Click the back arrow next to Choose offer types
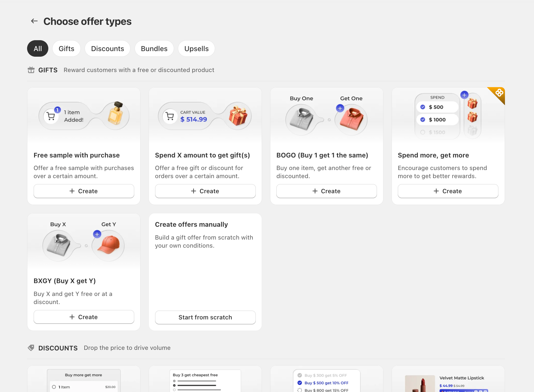This screenshot has width=534, height=392. pyautogui.click(x=34, y=21)
